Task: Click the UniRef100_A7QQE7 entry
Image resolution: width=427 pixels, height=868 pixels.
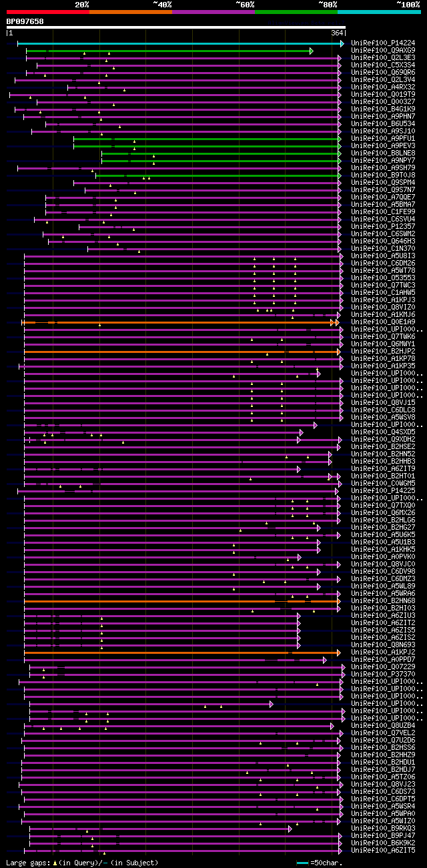Action: click(x=383, y=197)
